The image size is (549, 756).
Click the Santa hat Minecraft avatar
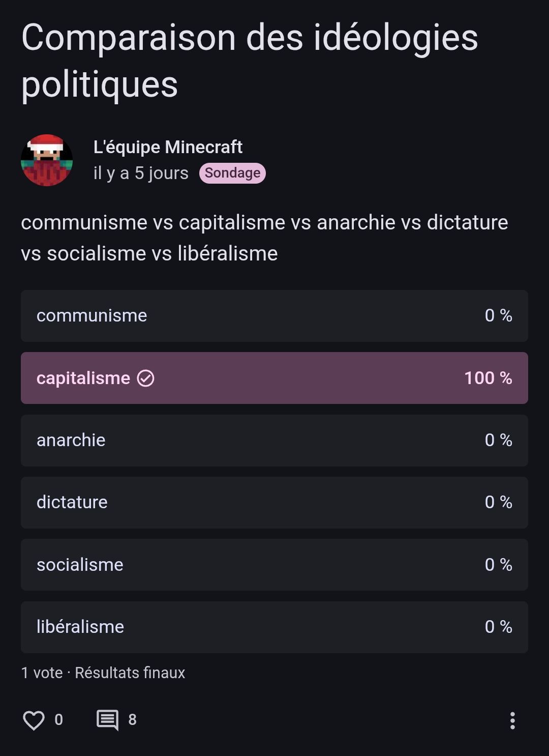[47, 160]
